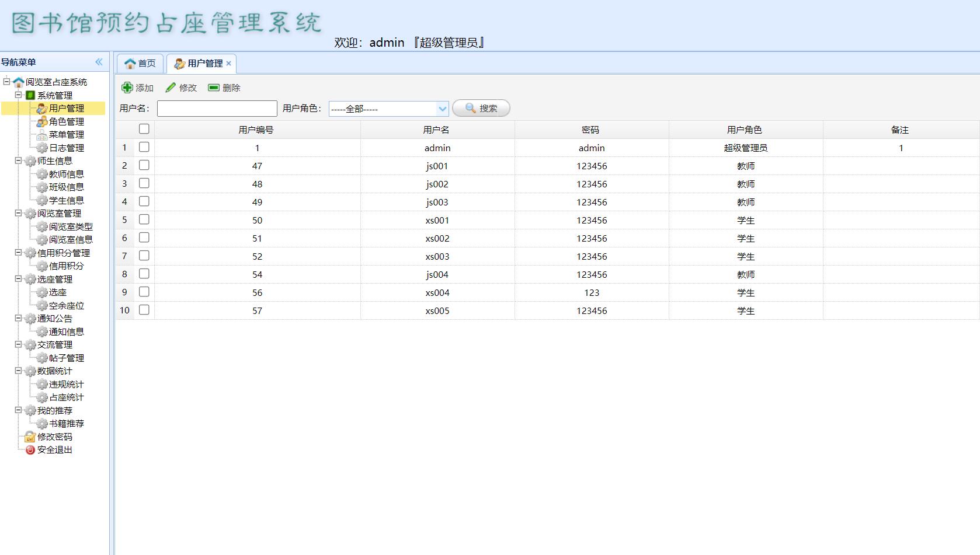The image size is (980, 555).
Task: Check the select-all checkbox in table header
Action: click(144, 129)
